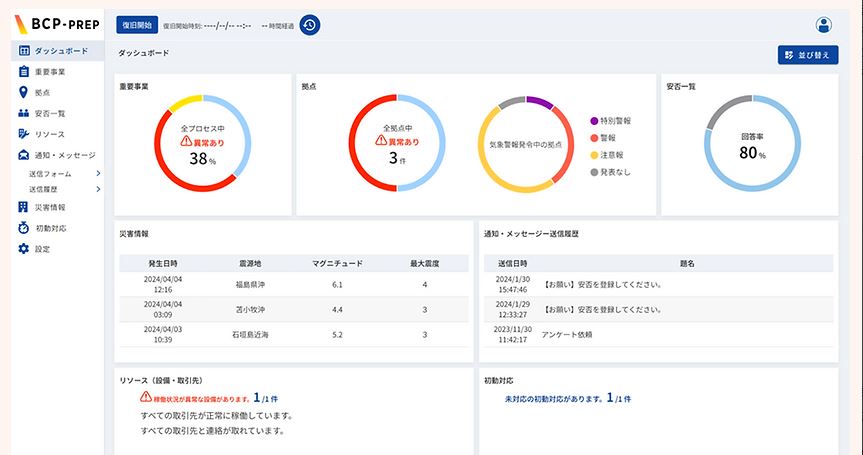This screenshot has width=863, height=455.
Task: Open the 送信履歴 submenu item
Action: pyautogui.click(x=47, y=188)
